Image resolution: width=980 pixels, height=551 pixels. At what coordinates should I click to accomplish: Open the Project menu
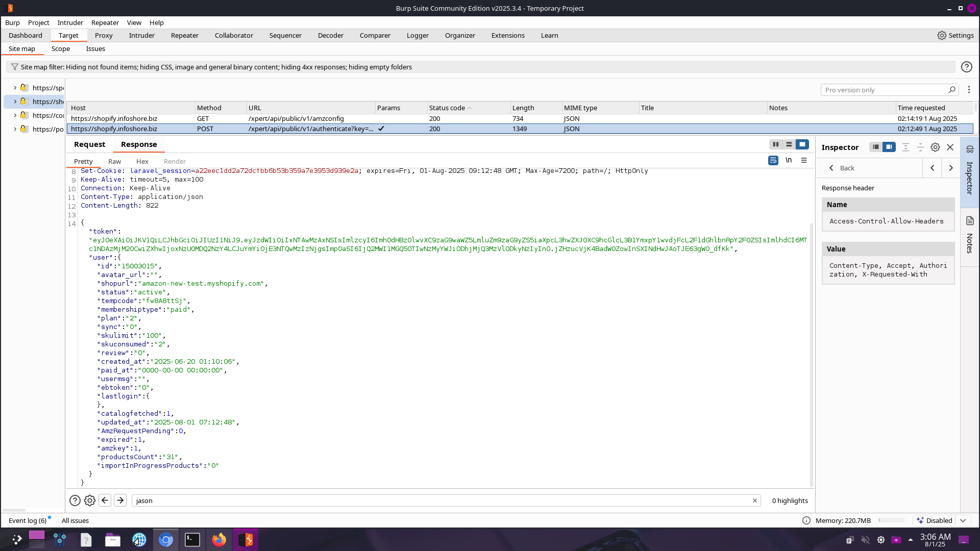39,22
